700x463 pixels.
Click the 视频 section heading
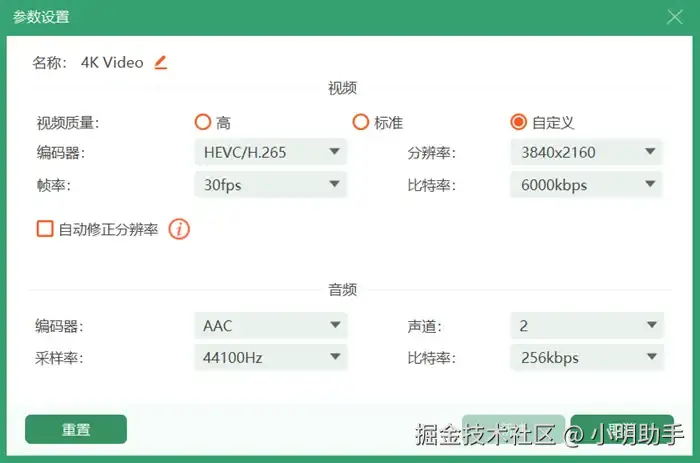coord(342,88)
